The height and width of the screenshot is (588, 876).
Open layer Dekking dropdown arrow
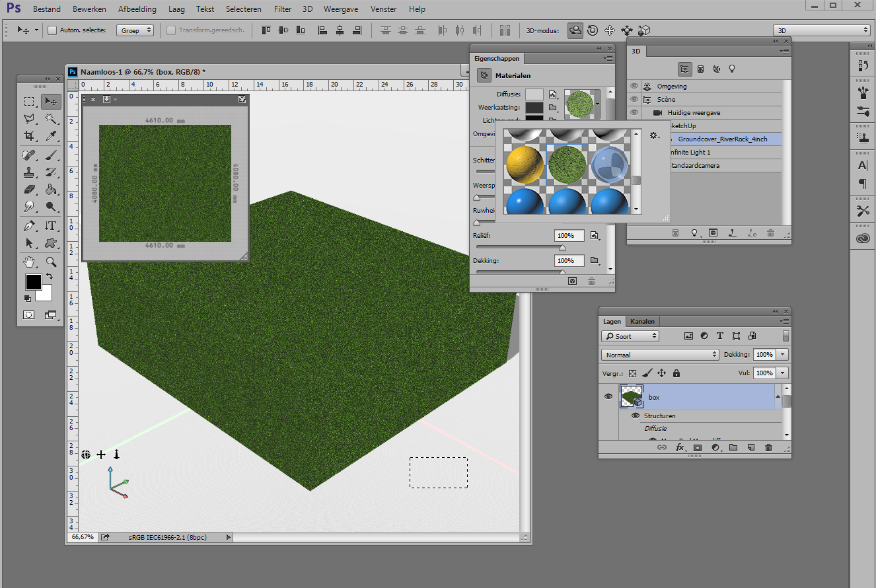783,355
